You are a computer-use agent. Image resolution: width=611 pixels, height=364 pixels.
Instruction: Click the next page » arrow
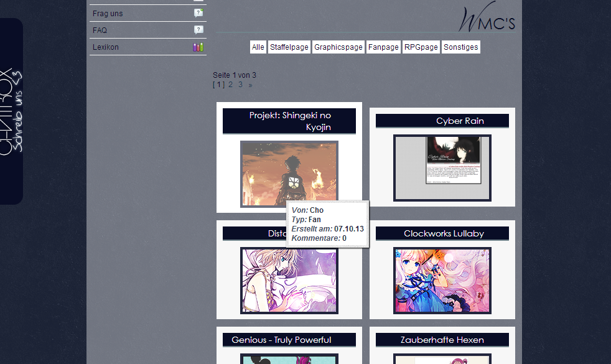point(250,85)
